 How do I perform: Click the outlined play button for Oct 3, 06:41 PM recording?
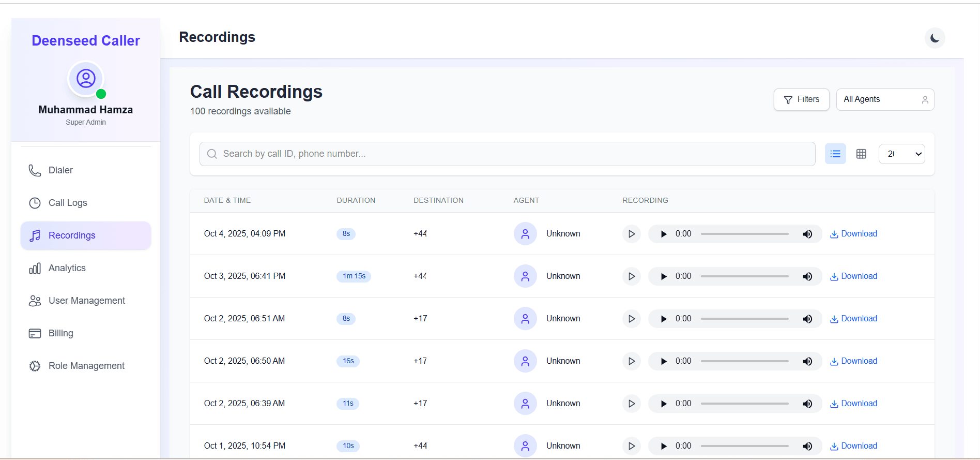(632, 276)
